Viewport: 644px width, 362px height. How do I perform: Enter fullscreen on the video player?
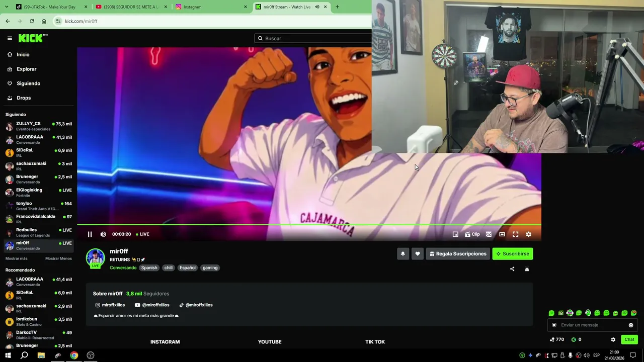[515, 234]
